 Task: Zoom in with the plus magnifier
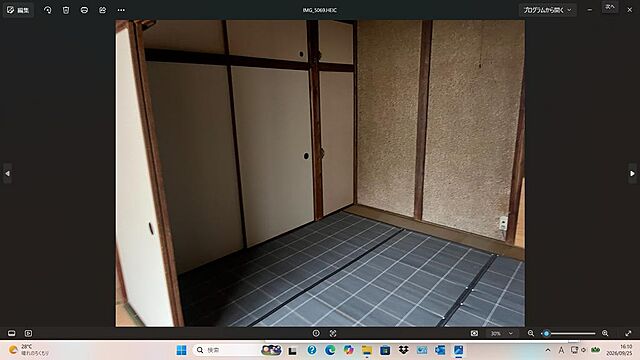[x=605, y=333]
